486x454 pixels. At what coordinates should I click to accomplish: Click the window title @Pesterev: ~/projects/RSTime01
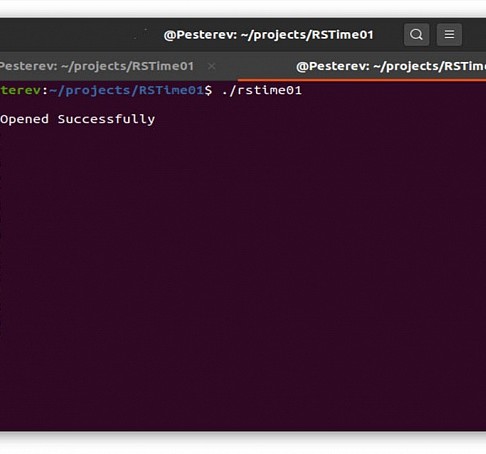pos(269,35)
